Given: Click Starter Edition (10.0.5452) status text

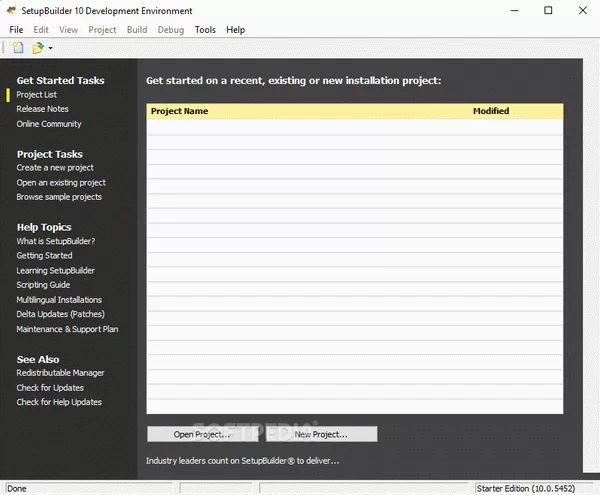Looking at the screenshot, I should (526, 488).
